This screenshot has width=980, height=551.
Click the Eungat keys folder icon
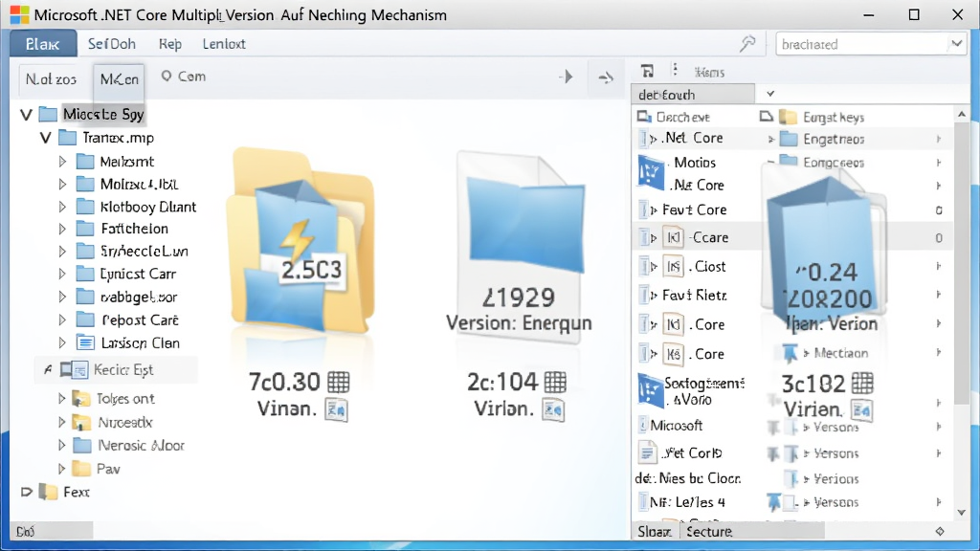click(x=789, y=117)
